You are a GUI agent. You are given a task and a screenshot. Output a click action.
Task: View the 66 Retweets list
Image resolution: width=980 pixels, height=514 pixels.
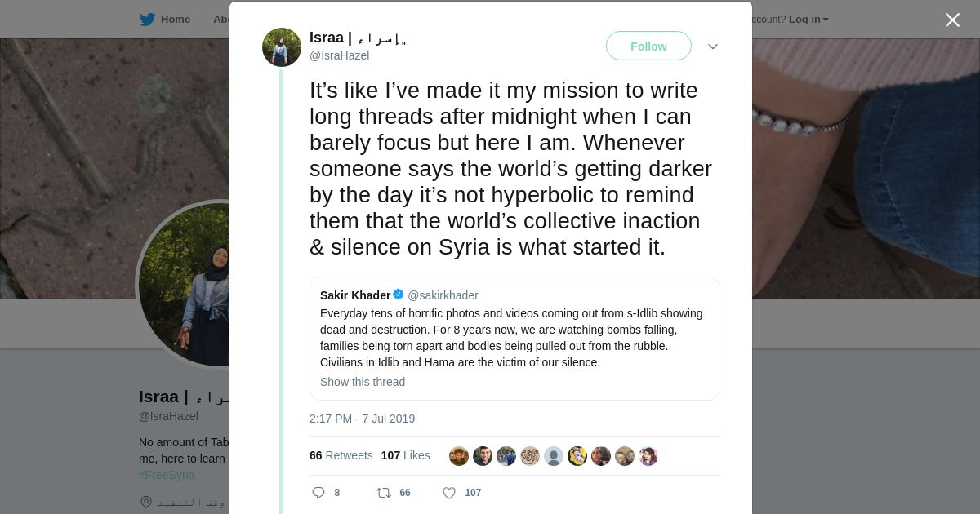tap(341, 455)
